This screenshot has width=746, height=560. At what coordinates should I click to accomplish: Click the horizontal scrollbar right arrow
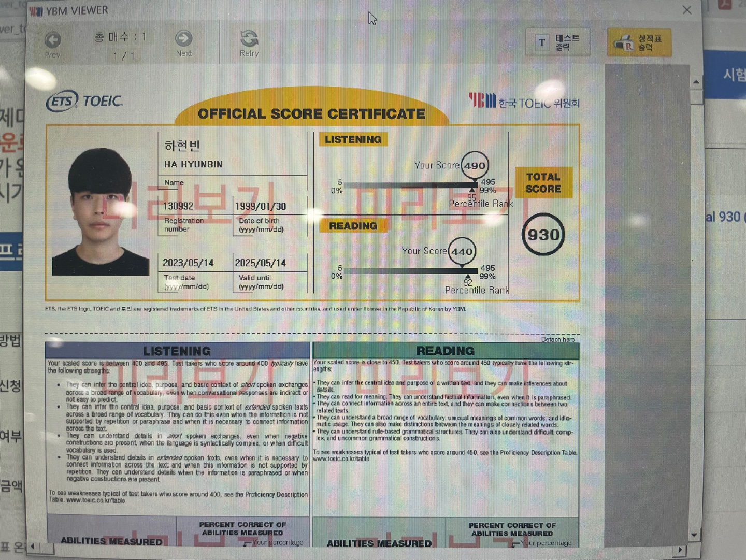click(681, 550)
